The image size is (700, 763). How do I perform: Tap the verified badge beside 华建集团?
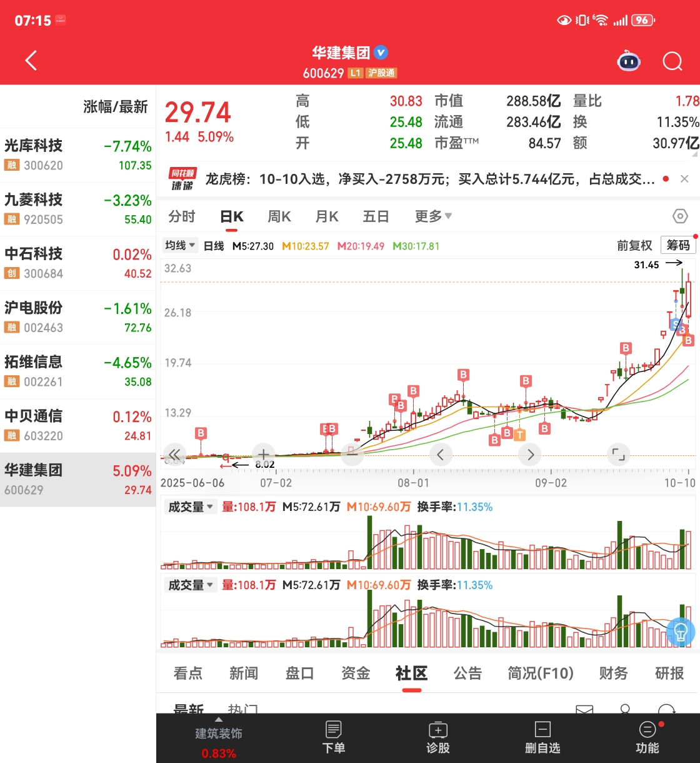coord(381,53)
